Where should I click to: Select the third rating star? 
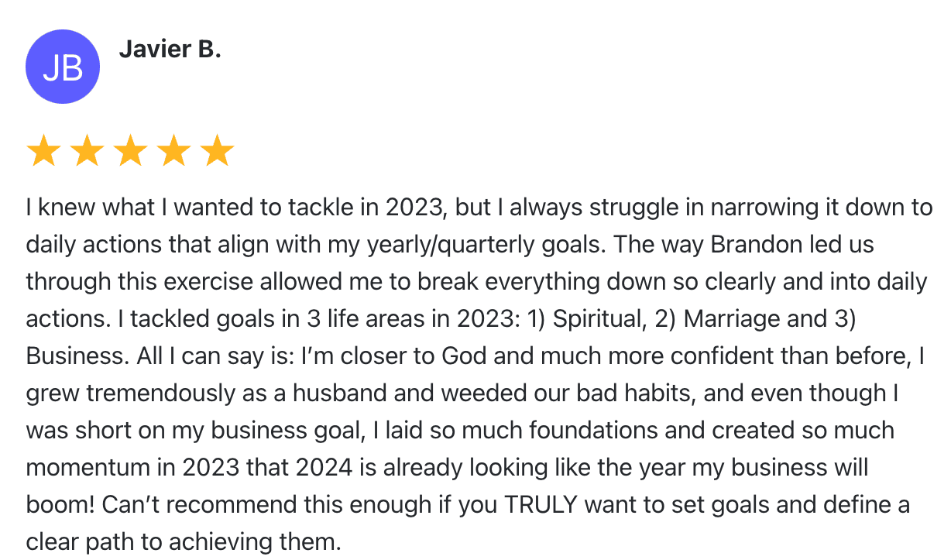pyautogui.click(x=130, y=151)
